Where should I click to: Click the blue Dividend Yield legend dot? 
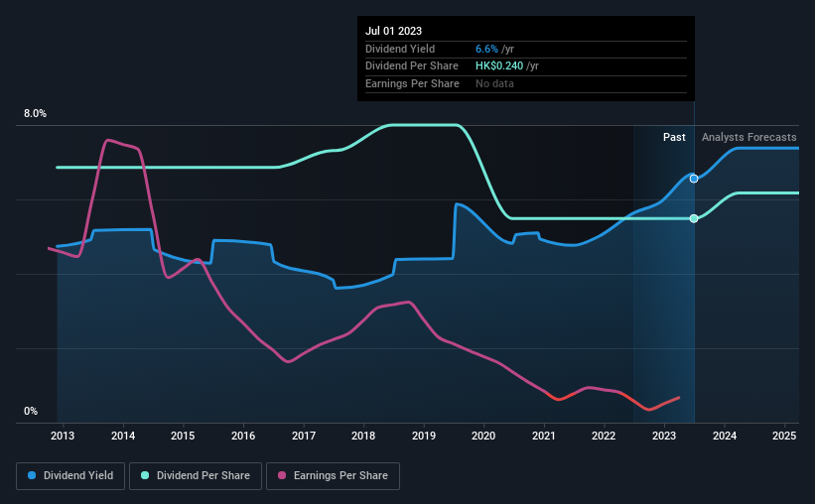click(x=32, y=475)
